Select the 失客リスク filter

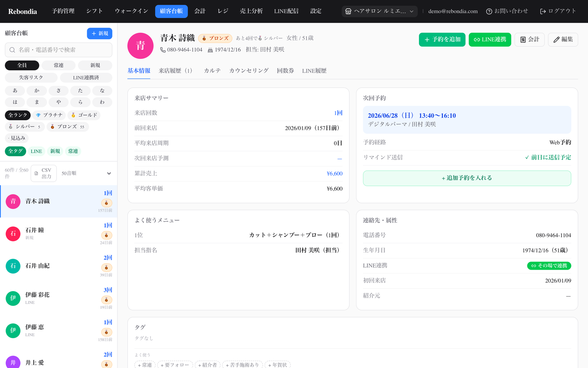[31, 78]
